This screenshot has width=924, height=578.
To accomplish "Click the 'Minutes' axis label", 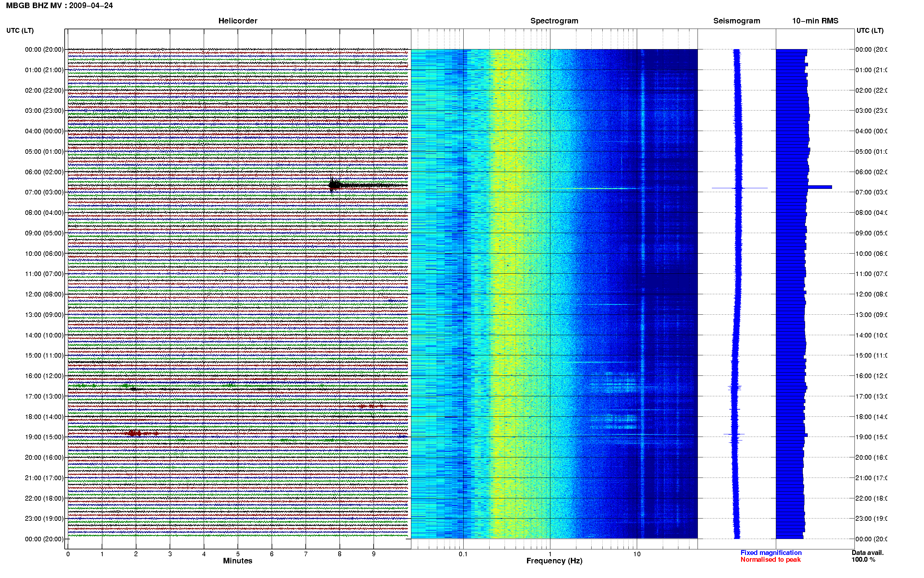I will 237,561.
